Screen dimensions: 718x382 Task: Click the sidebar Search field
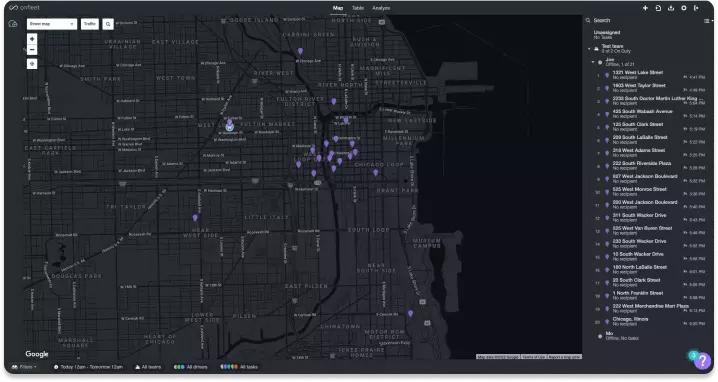pos(641,20)
